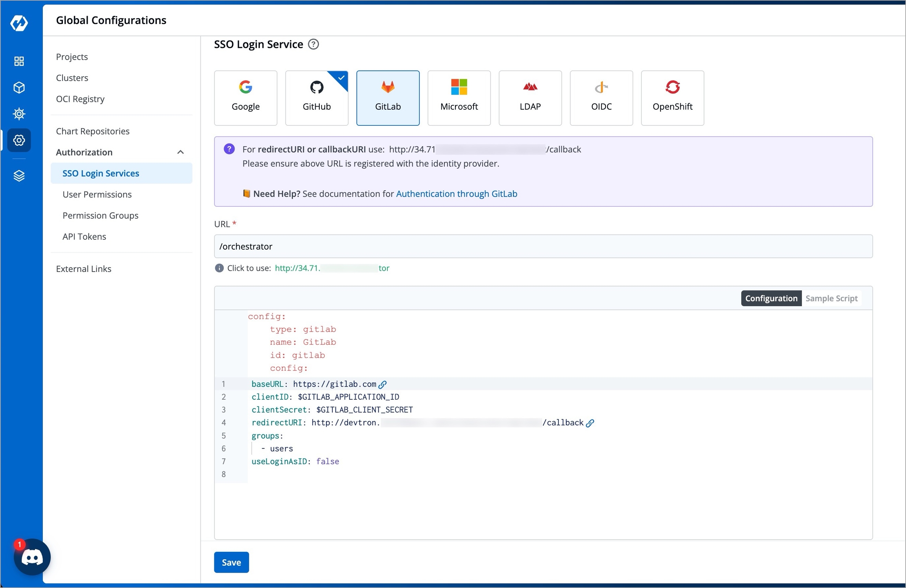This screenshot has width=906, height=588.
Task: Click the Devtron logo icon
Action: coord(19,23)
